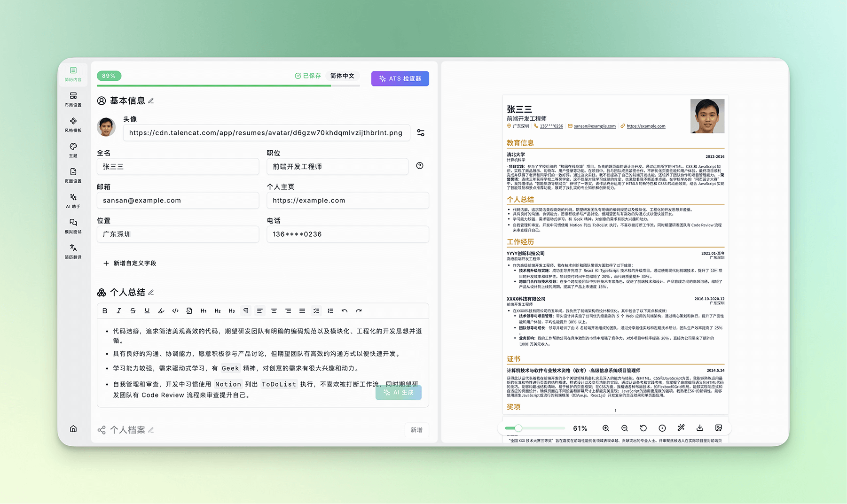Apply H2 heading style in the editor

click(x=218, y=311)
